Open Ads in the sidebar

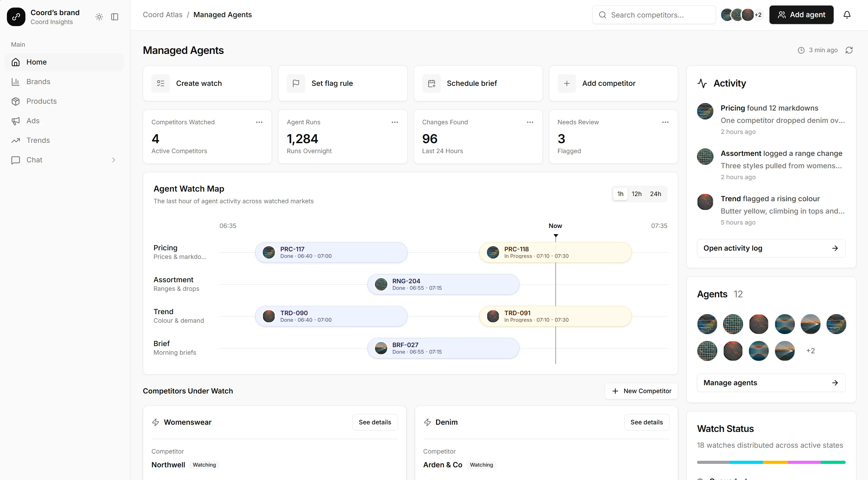click(65, 121)
